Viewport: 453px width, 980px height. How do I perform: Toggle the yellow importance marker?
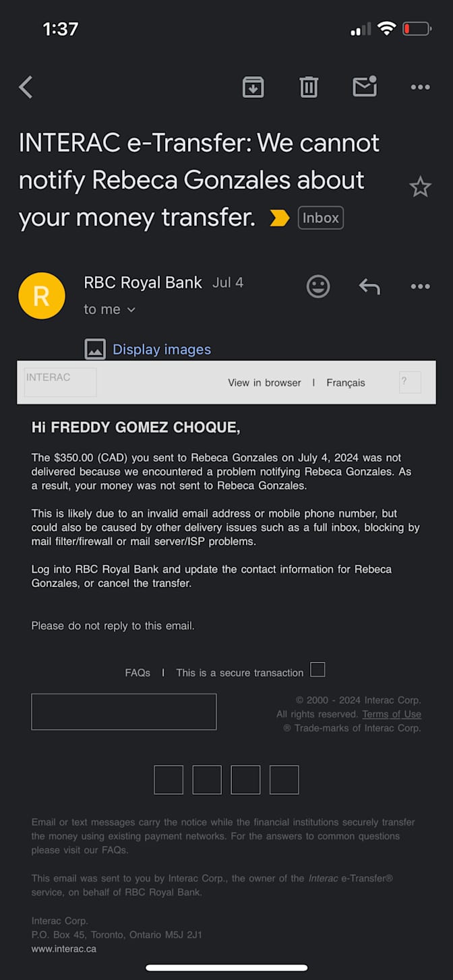(279, 218)
